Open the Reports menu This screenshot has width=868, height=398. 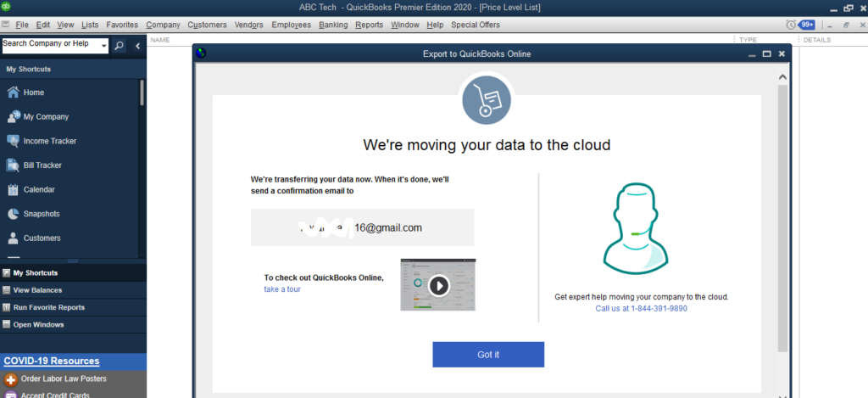370,25
